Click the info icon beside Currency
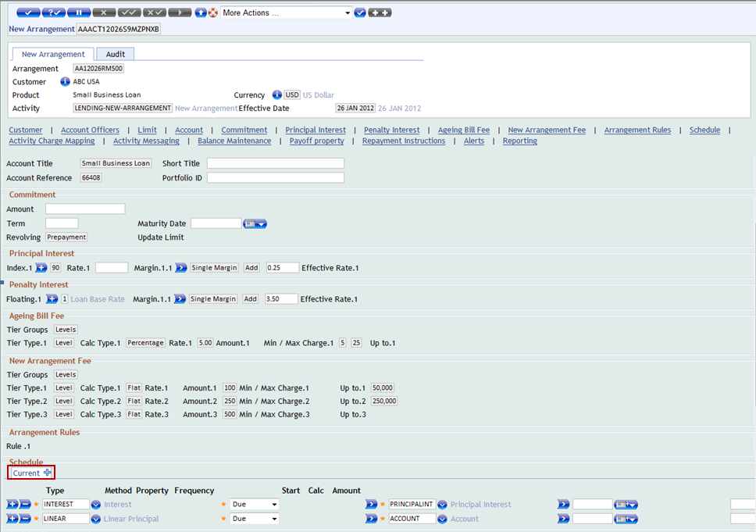This screenshot has width=756, height=532. 276,95
